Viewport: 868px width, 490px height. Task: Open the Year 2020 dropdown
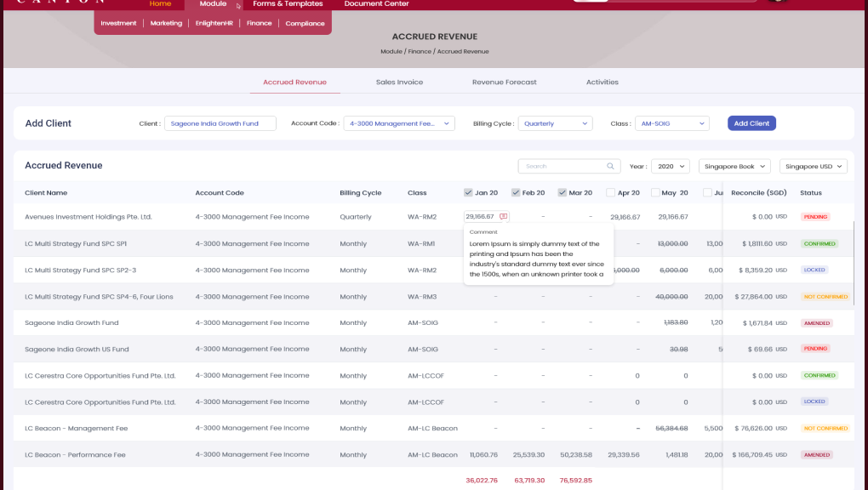click(671, 166)
